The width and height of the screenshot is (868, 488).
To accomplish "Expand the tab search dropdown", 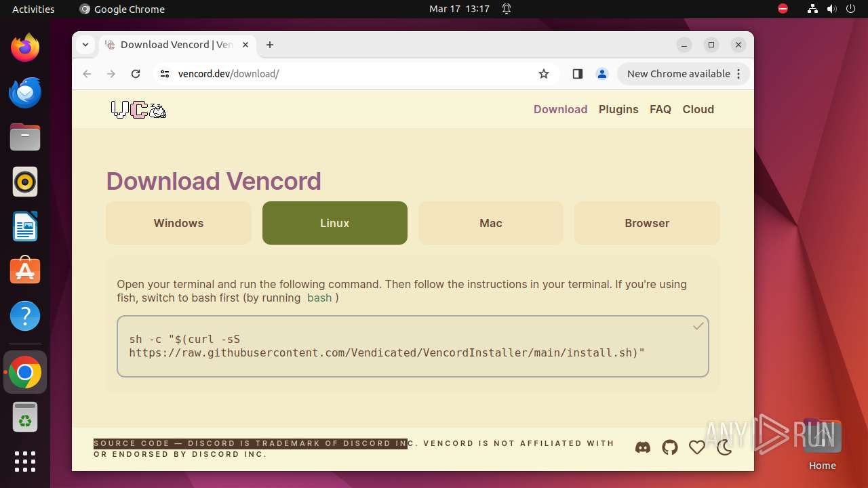I will 85,45.
